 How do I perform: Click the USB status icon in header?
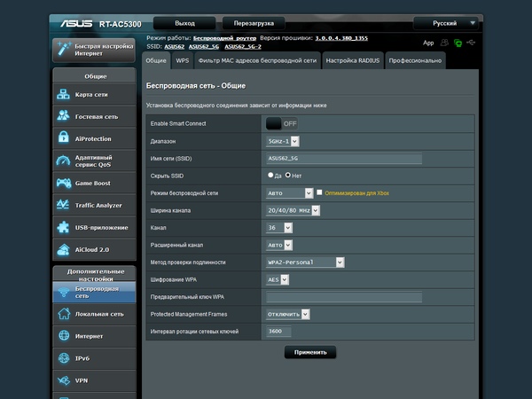pos(472,43)
